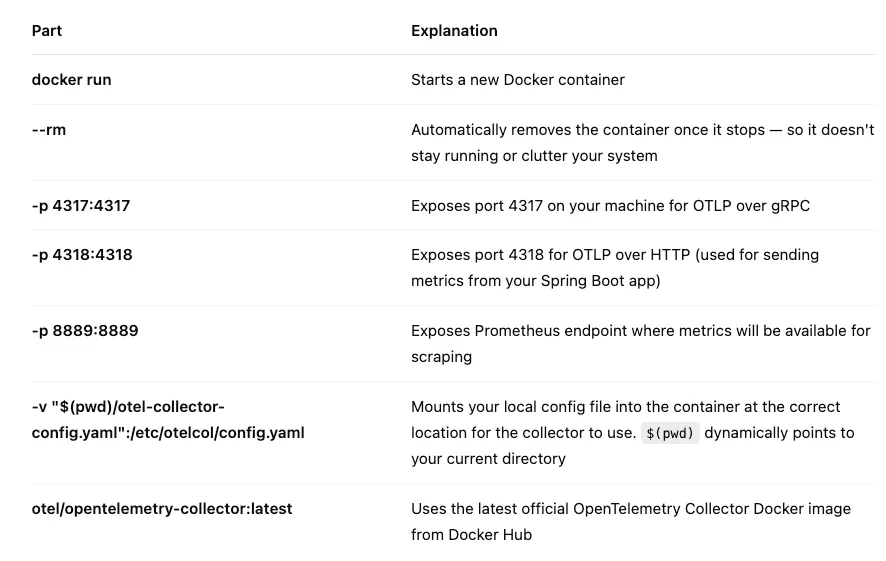Click the 'Part' column header

pyautogui.click(x=47, y=31)
